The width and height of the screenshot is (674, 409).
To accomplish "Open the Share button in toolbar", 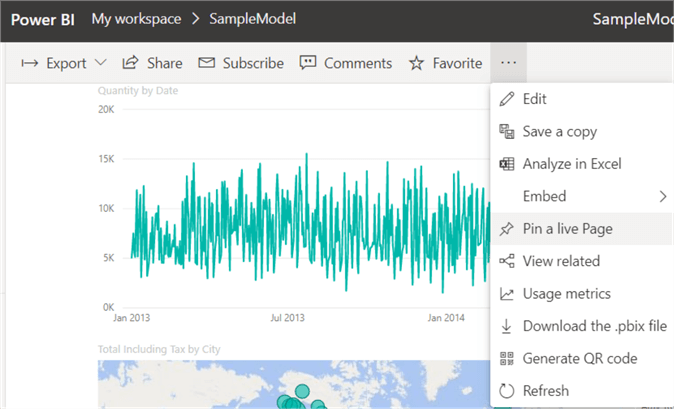I will pos(152,63).
